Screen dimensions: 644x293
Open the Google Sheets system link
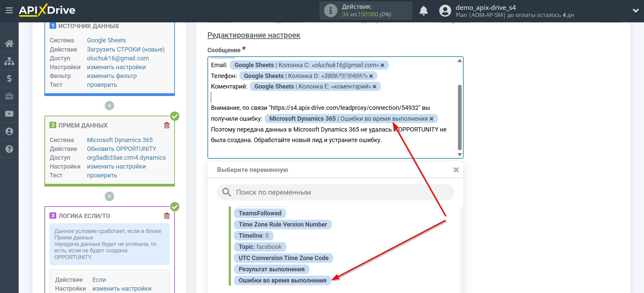106,40
